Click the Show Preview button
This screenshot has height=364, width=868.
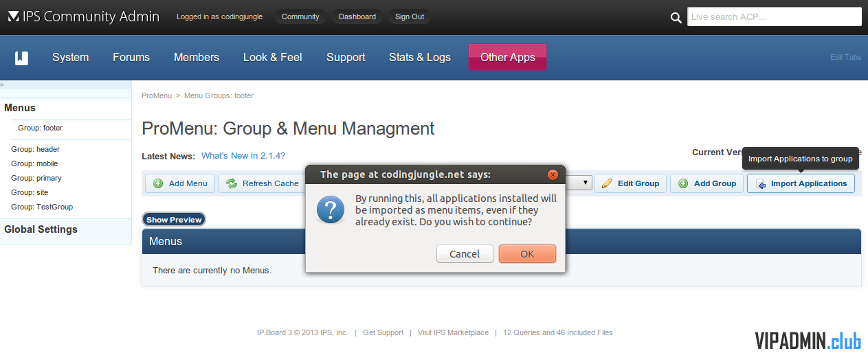[174, 220]
